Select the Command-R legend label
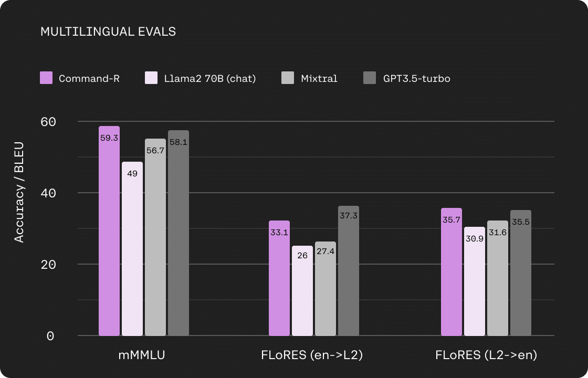588x378 pixels. click(x=89, y=78)
